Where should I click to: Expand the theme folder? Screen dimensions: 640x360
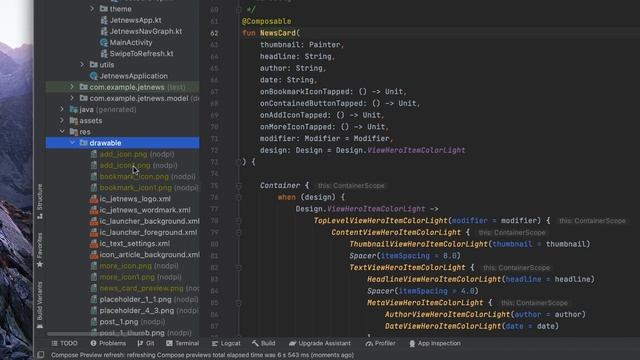(92, 9)
